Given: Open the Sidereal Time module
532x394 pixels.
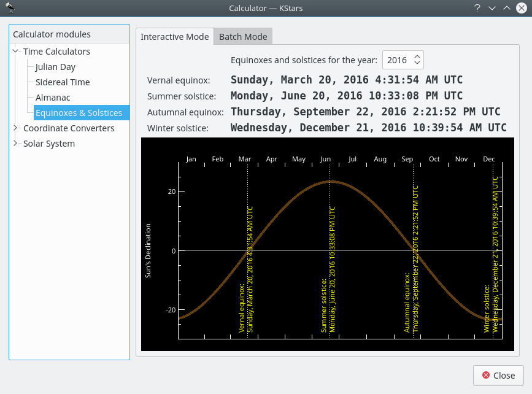Looking at the screenshot, I should [x=63, y=82].
